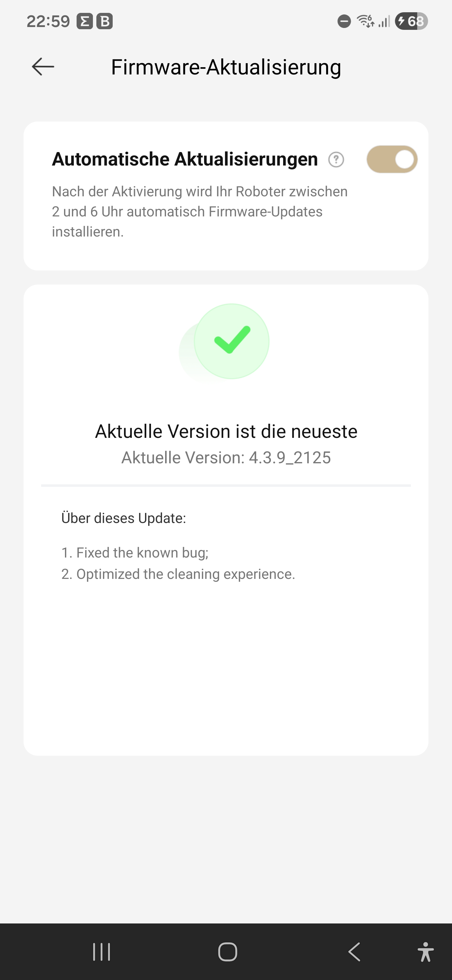Tap the 'Fixed the known bug' note
The height and width of the screenshot is (980, 452).
(135, 553)
